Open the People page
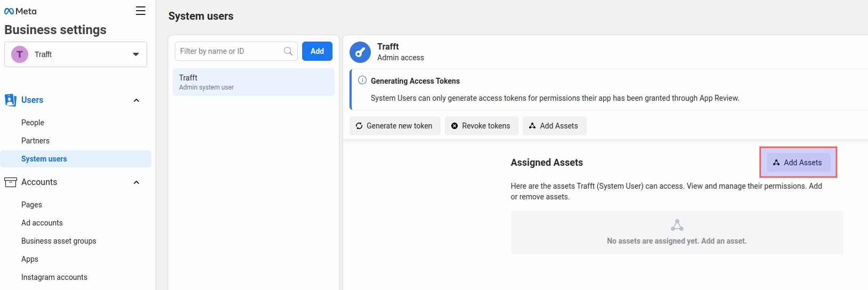The height and width of the screenshot is (290, 868). [x=33, y=123]
